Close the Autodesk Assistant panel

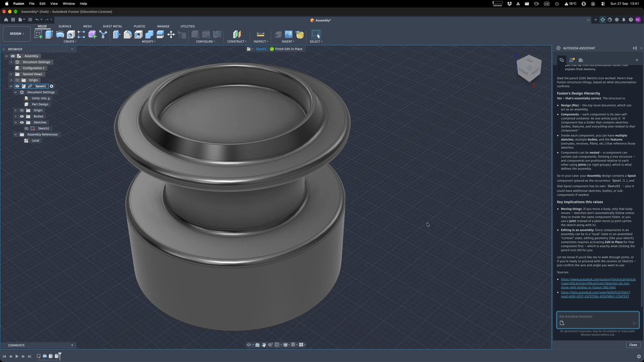click(633, 345)
